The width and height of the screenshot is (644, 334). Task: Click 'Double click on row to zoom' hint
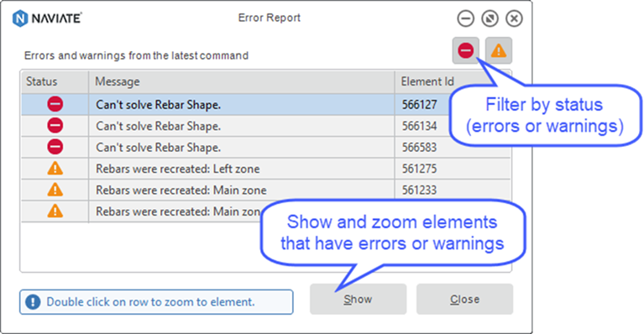click(151, 302)
